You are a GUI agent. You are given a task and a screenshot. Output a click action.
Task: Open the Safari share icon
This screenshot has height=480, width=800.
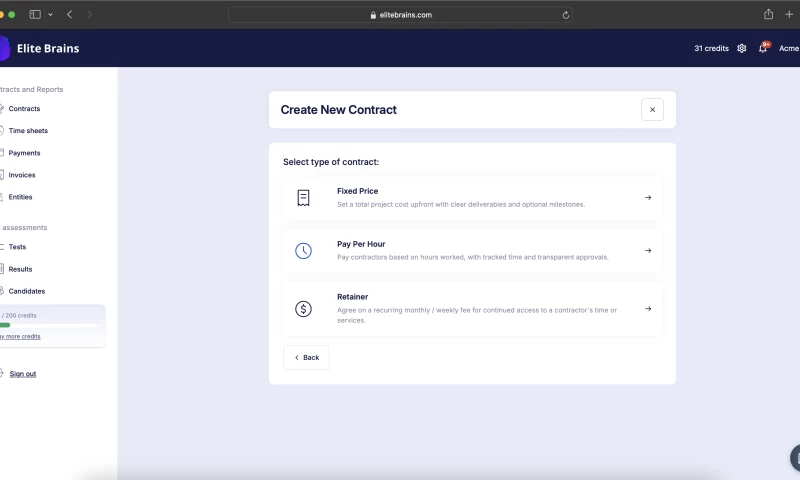768,14
